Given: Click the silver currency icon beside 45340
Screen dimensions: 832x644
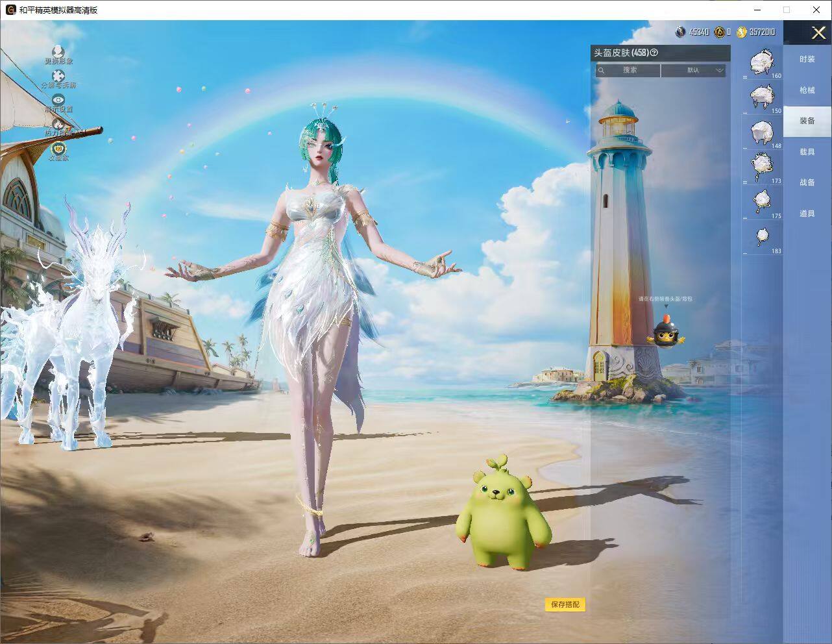Looking at the screenshot, I should tap(681, 32).
